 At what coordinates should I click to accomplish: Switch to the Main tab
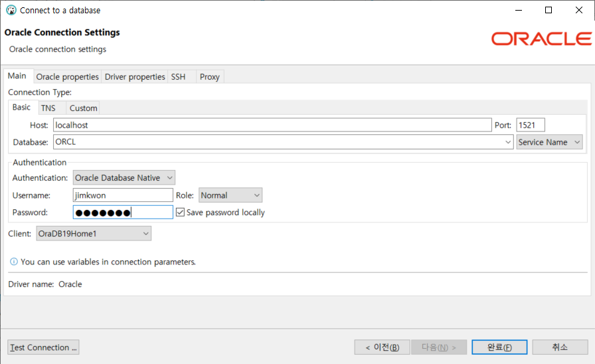click(x=17, y=76)
